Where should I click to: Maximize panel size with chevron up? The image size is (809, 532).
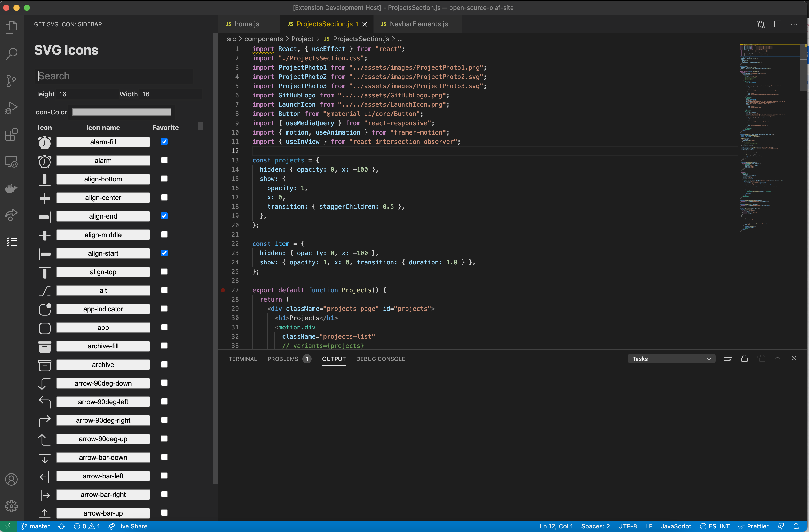[x=777, y=358]
